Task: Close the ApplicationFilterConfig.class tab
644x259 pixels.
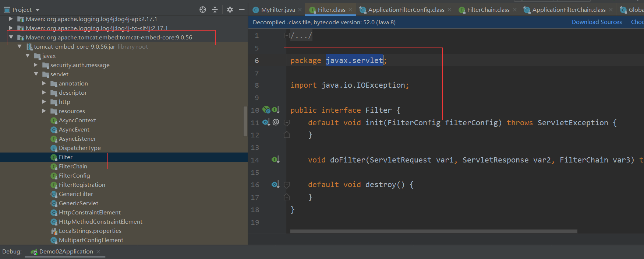Action: point(449,10)
